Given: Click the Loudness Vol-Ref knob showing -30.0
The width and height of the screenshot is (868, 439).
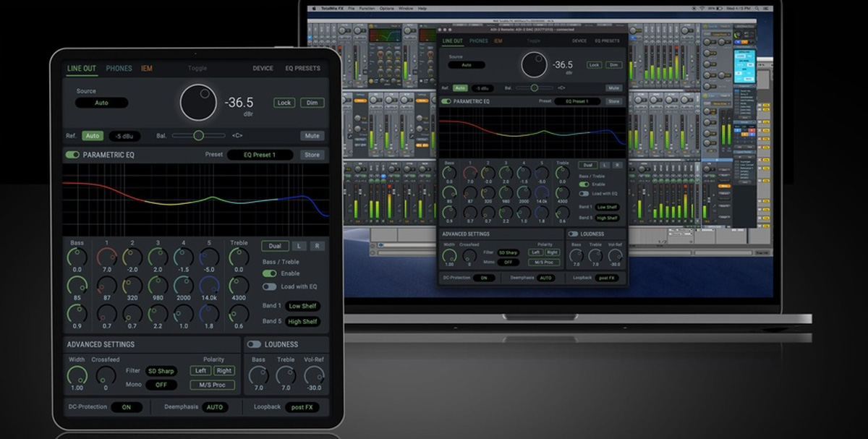Looking at the screenshot, I should (314, 375).
